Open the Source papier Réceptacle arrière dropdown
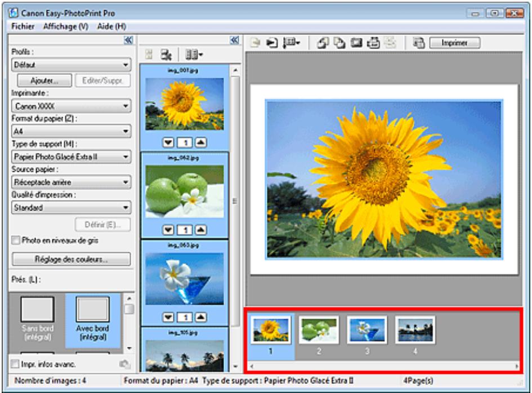Image resolution: width=532 pixels, height=393 pixels. pos(71,182)
